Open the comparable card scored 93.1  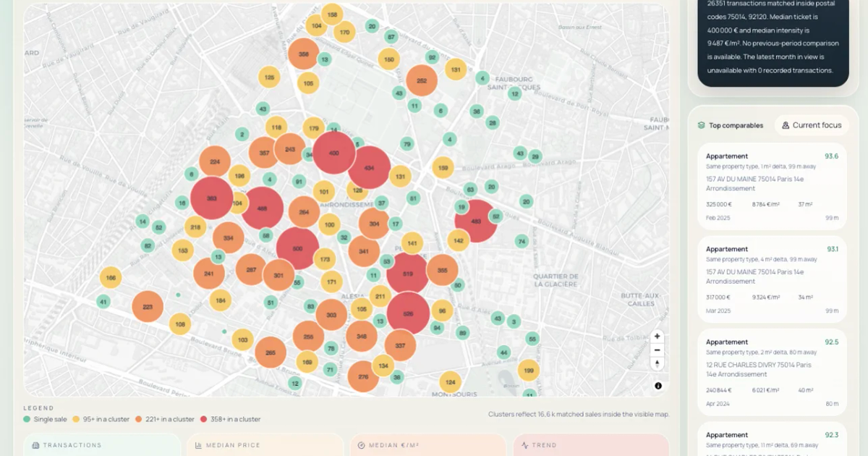772,279
